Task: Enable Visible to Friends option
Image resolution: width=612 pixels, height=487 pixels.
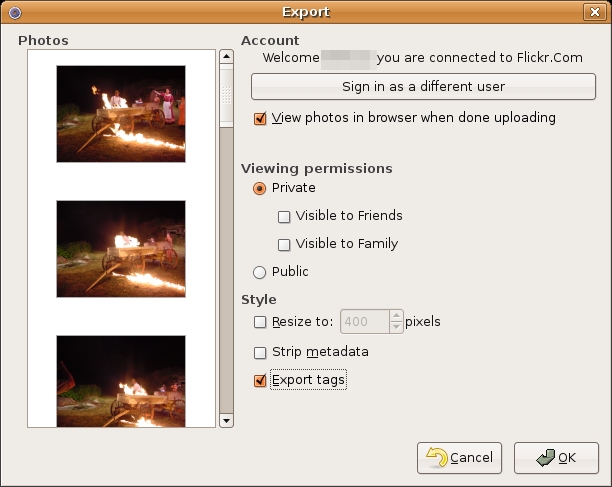Action: click(x=285, y=216)
